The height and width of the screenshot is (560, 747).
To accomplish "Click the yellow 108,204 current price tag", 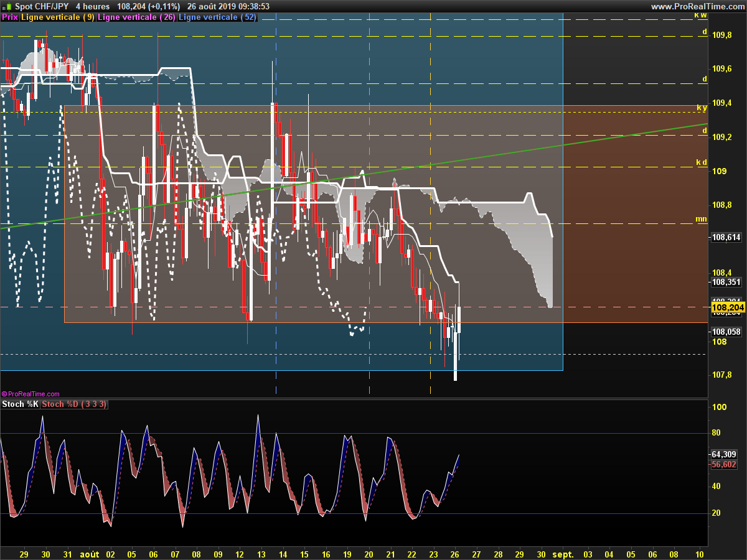I will click(727, 308).
